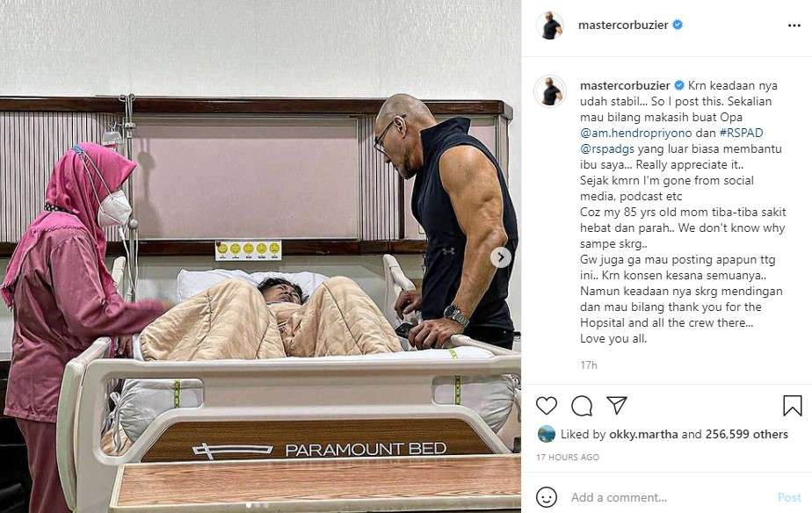
Task: Save the post with the bookmark icon
Action: coord(793,406)
